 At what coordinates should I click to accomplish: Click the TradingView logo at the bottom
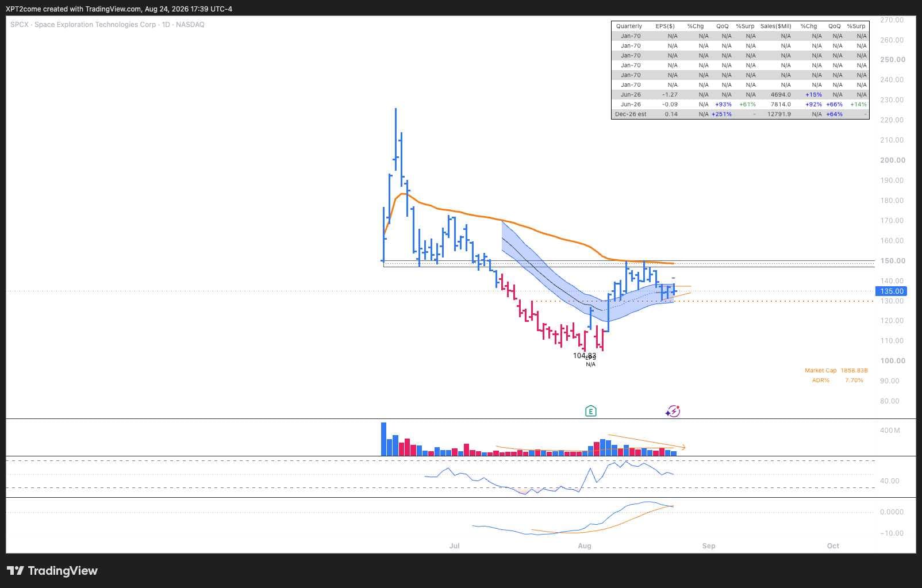click(52, 571)
